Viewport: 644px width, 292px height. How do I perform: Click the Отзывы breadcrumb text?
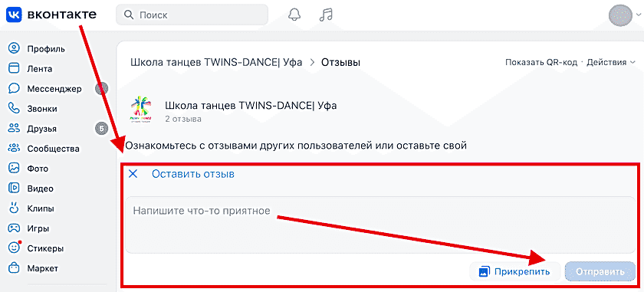click(x=340, y=62)
